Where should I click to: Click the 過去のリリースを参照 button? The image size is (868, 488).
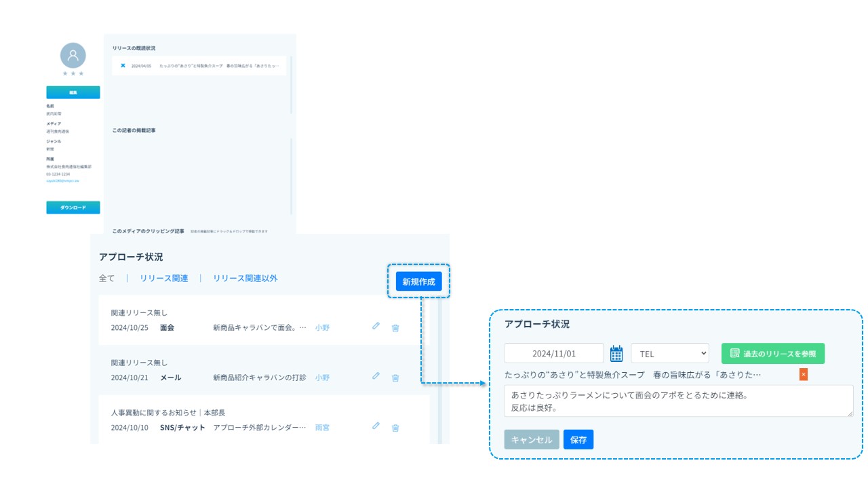[773, 353]
